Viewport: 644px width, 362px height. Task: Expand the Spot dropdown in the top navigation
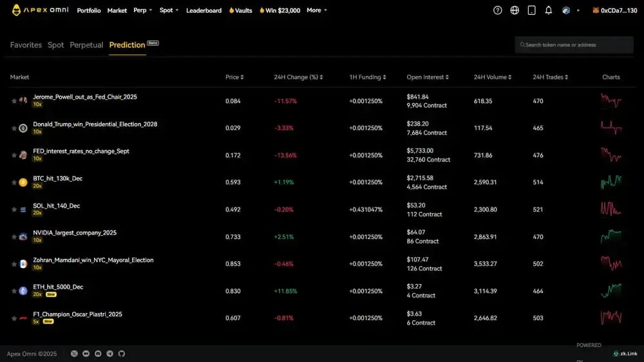pos(169,10)
